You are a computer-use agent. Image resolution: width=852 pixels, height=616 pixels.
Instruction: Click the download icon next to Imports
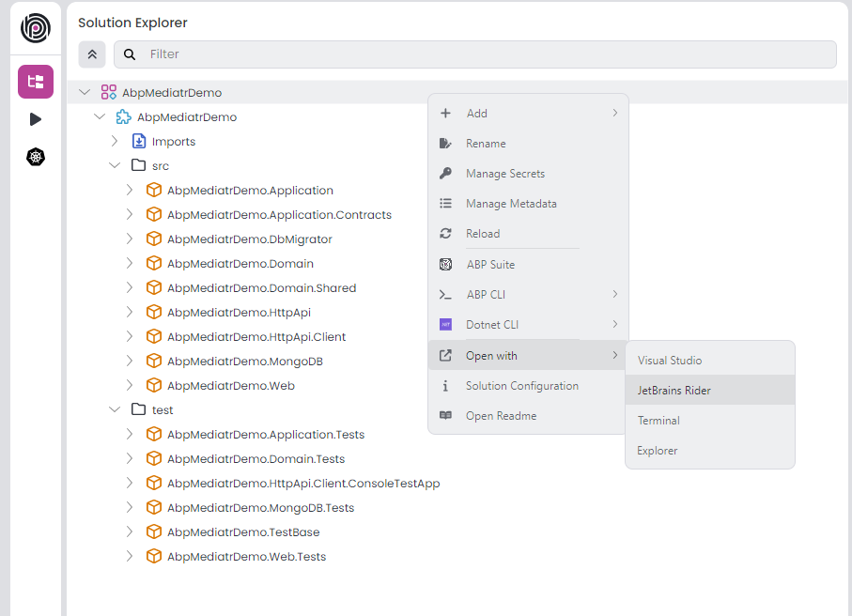point(139,141)
